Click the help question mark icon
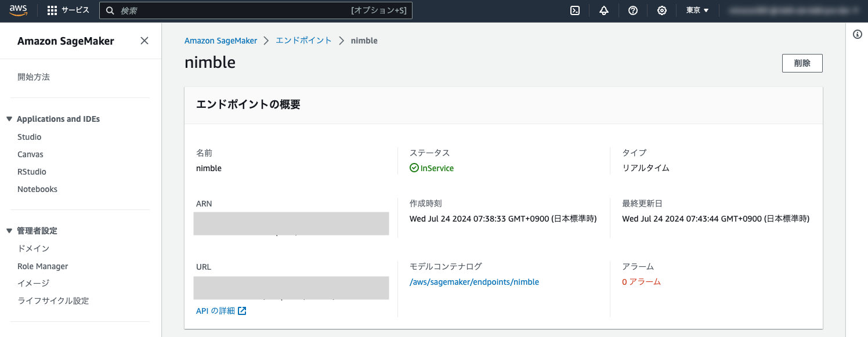Viewport: 868px width, 337px height. coord(632,10)
